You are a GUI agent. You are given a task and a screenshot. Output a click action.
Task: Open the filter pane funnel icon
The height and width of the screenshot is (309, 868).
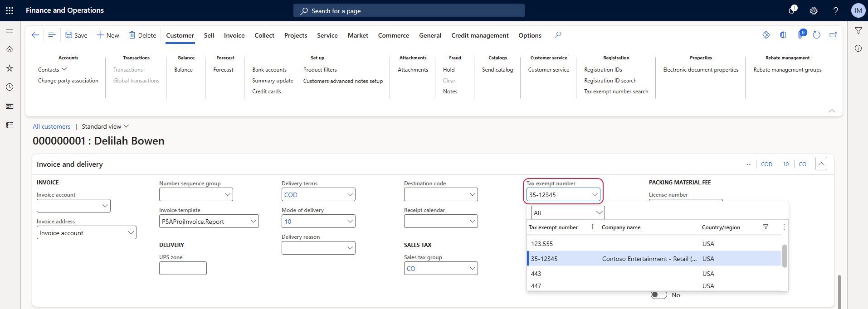[x=858, y=30]
